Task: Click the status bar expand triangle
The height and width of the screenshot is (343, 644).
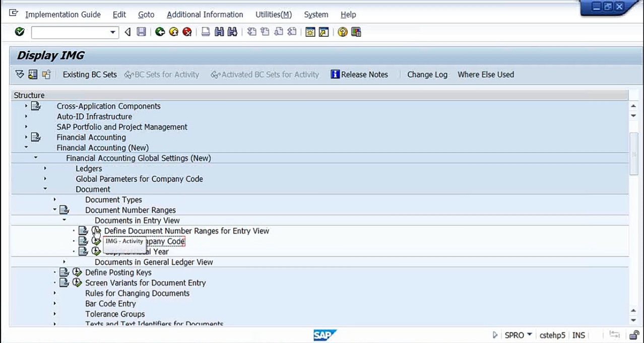Action: click(495, 335)
